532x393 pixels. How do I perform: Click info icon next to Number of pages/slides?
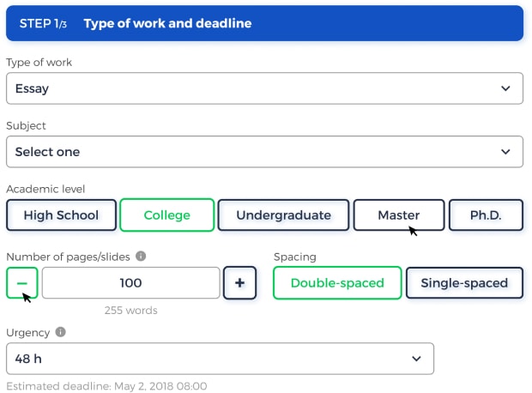tap(142, 256)
